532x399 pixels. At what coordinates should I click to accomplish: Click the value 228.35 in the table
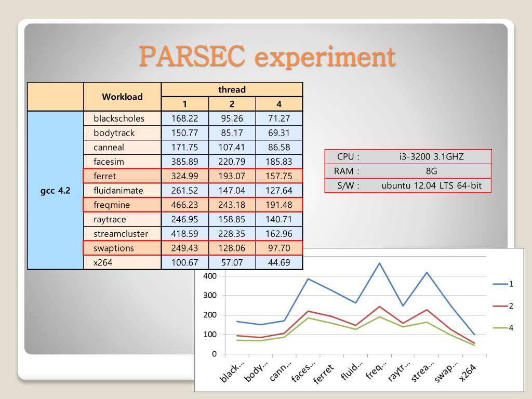tap(232, 234)
